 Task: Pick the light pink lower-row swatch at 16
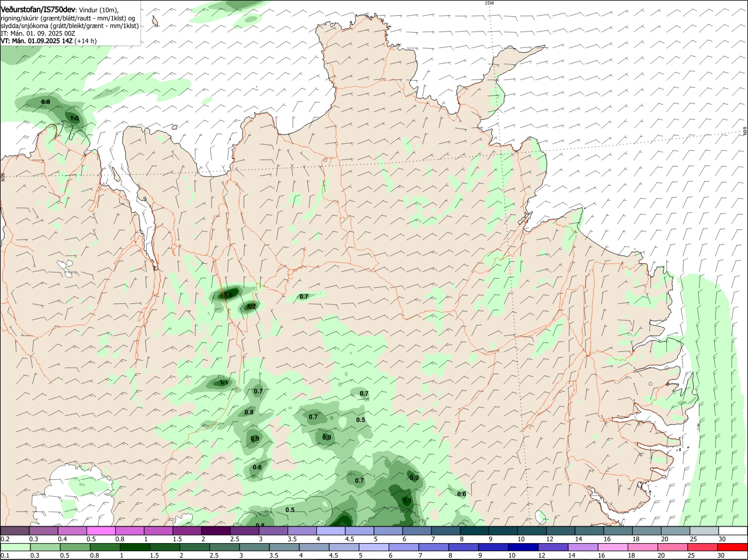point(614,548)
